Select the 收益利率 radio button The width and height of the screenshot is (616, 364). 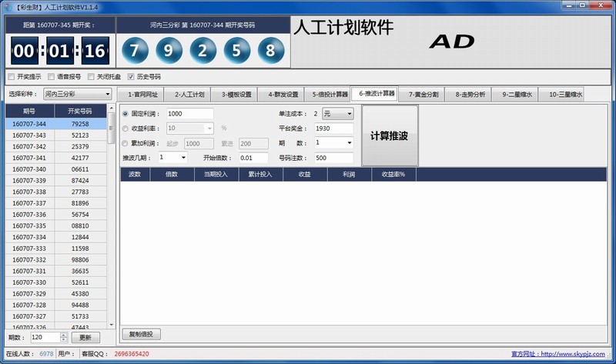click(x=126, y=129)
